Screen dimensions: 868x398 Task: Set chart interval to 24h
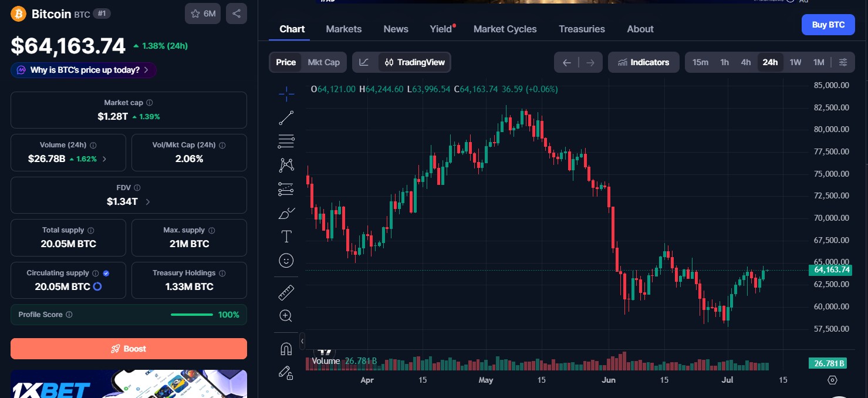tap(770, 62)
